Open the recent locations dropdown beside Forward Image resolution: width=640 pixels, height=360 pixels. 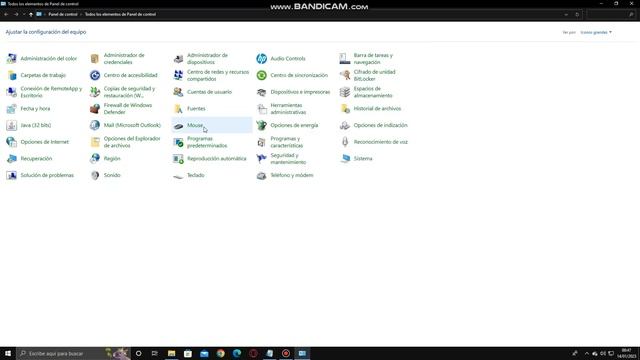click(24, 14)
